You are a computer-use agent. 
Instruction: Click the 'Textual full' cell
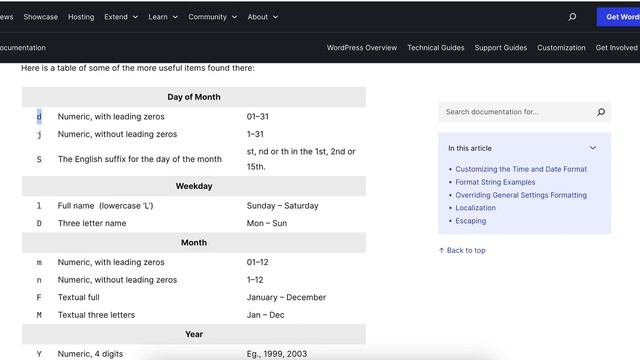[x=78, y=297]
